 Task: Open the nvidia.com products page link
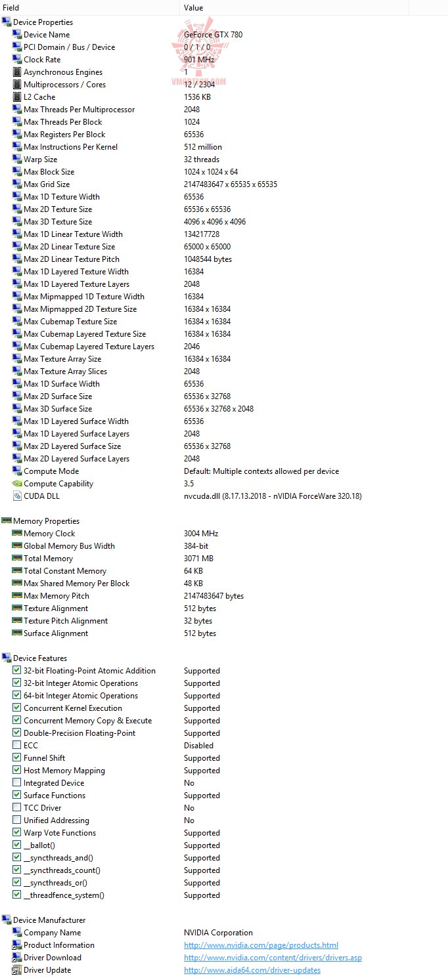point(261,945)
